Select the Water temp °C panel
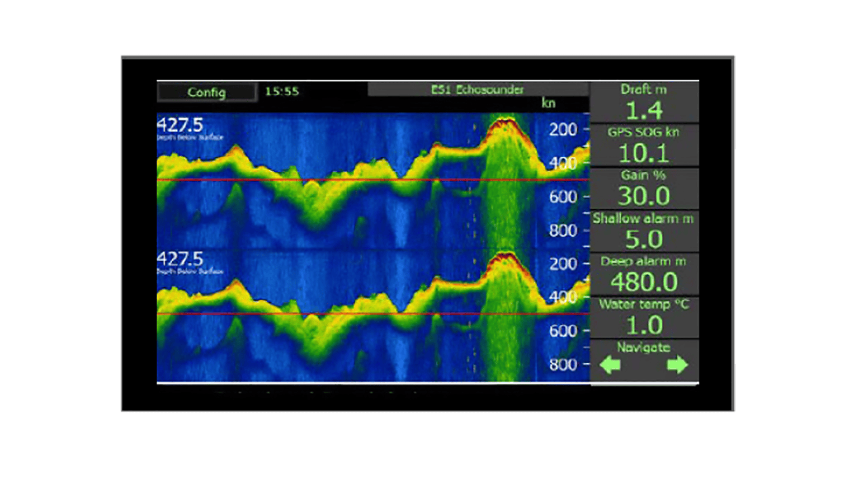Image resolution: width=868 pixels, height=488 pixels. pos(644,317)
